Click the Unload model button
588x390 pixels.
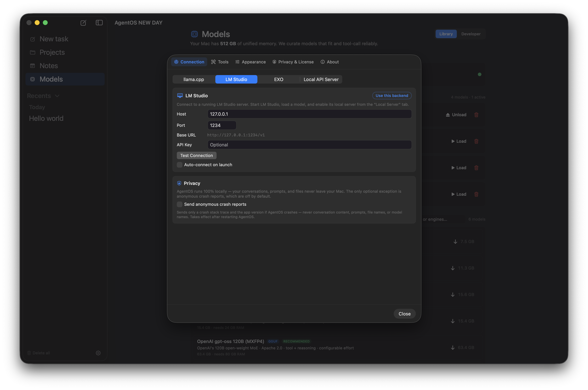[x=456, y=115]
